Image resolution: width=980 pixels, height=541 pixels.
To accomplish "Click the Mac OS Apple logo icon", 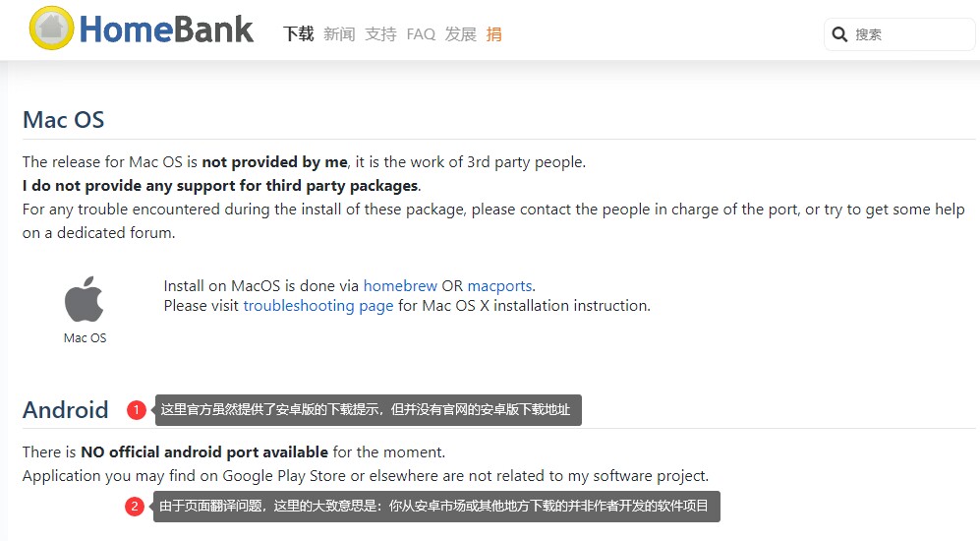I will (x=85, y=299).
